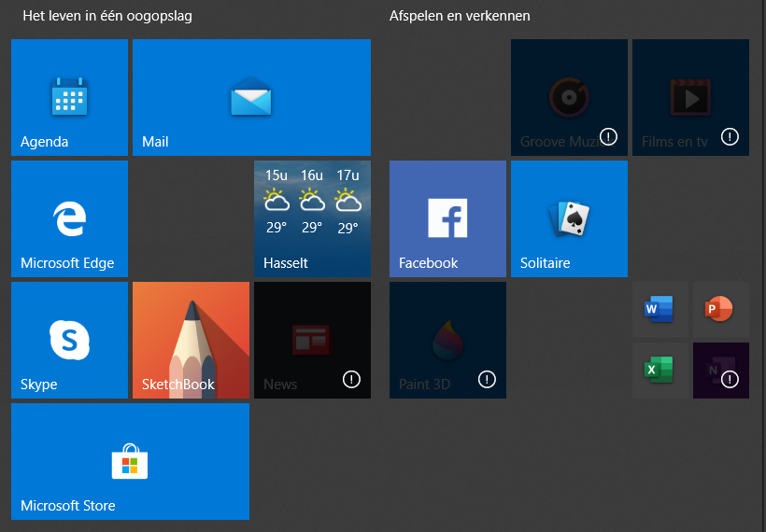766x532 pixels.
Task: Open the Solitaire tile
Action: click(x=569, y=218)
